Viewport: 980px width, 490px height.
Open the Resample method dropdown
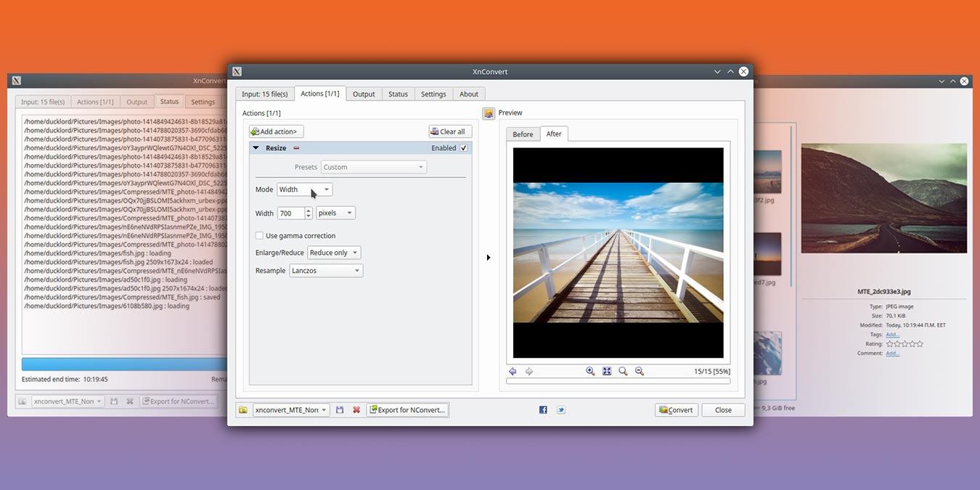pyautogui.click(x=325, y=270)
